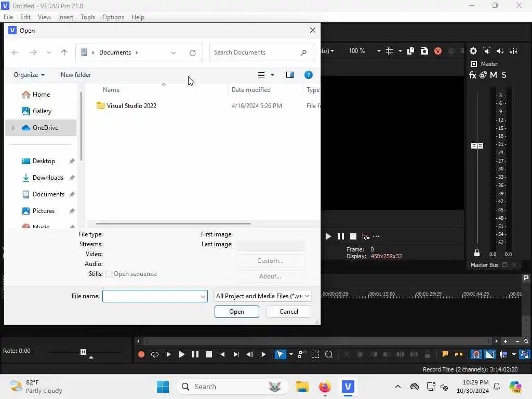
Task: Open File Explorer from the taskbar
Action: pos(302,387)
